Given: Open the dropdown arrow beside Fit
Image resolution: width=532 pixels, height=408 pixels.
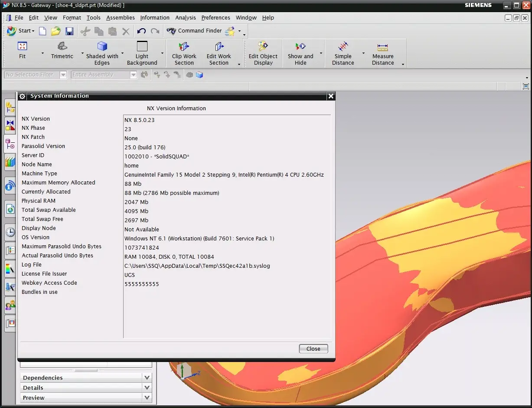Looking at the screenshot, I should pyautogui.click(x=42, y=53).
